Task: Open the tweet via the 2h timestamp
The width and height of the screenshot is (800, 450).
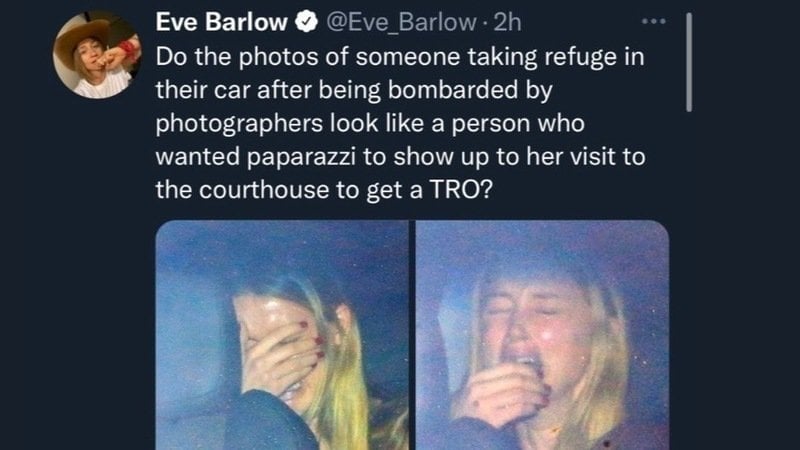Action: (507, 22)
